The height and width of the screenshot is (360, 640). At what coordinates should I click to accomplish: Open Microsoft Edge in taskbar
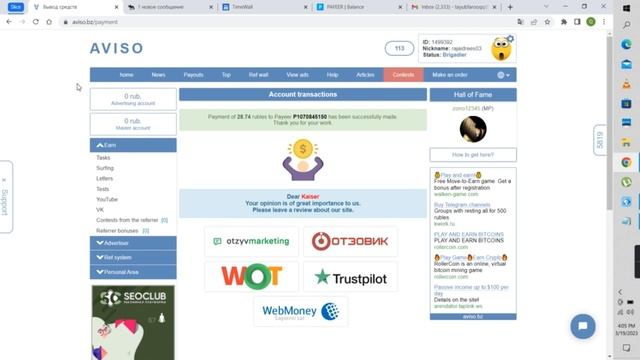coord(627,44)
